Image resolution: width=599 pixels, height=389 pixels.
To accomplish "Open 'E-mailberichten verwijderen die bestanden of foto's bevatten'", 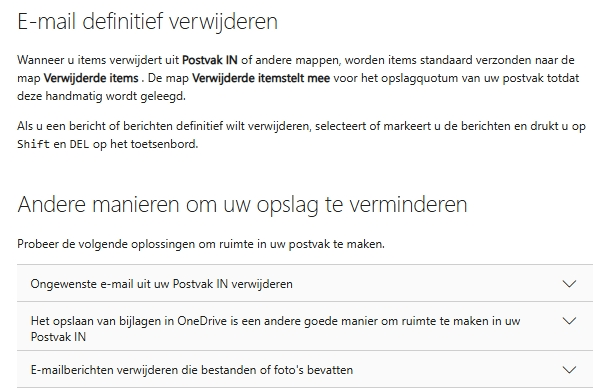I will (x=305, y=370).
